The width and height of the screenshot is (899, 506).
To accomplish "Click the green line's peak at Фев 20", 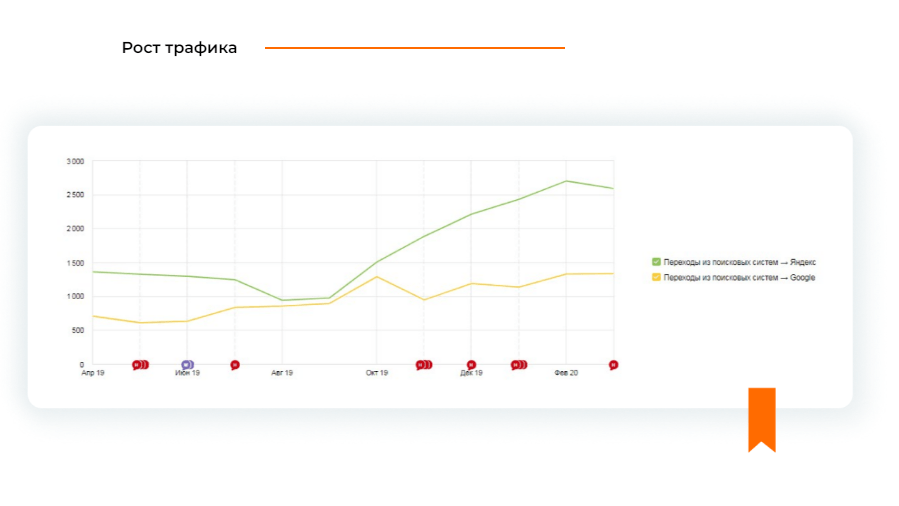I will click(x=566, y=181).
